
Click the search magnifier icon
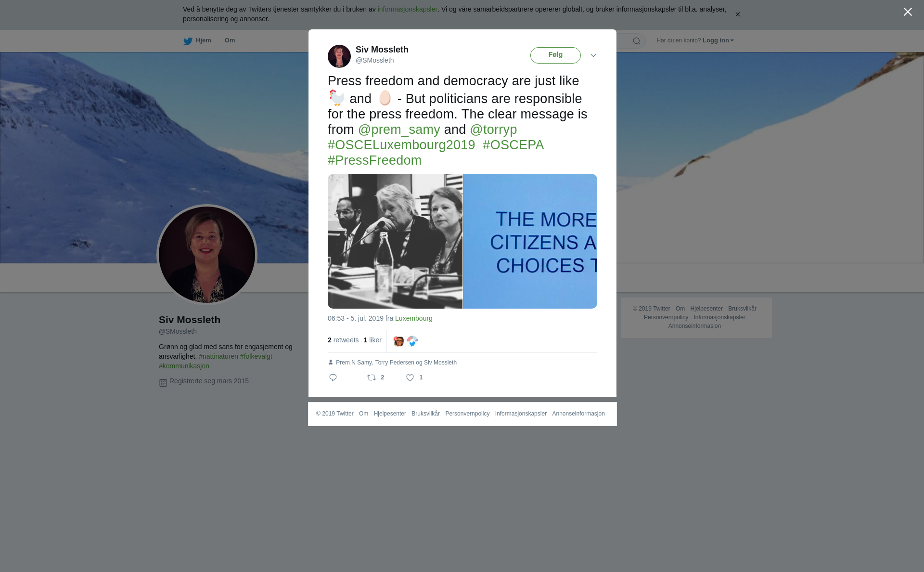637,41
